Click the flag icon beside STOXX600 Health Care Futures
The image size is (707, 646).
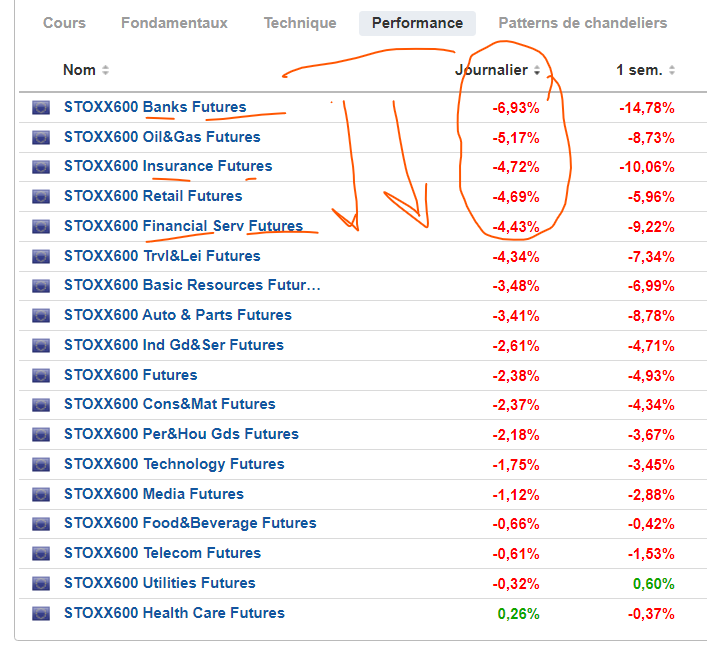tap(41, 613)
